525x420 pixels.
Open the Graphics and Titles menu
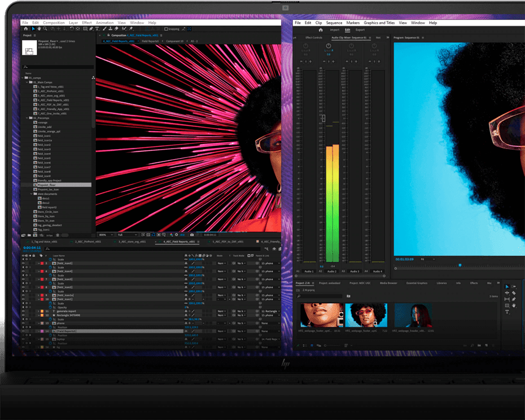click(x=379, y=23)
